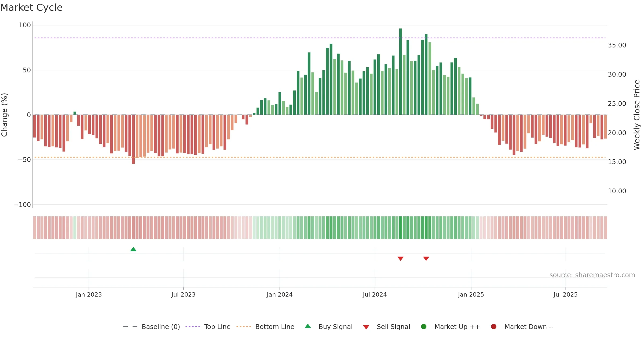Click the Jan 2023 axis label
The image size is (644, 362).
click(89, 295)
